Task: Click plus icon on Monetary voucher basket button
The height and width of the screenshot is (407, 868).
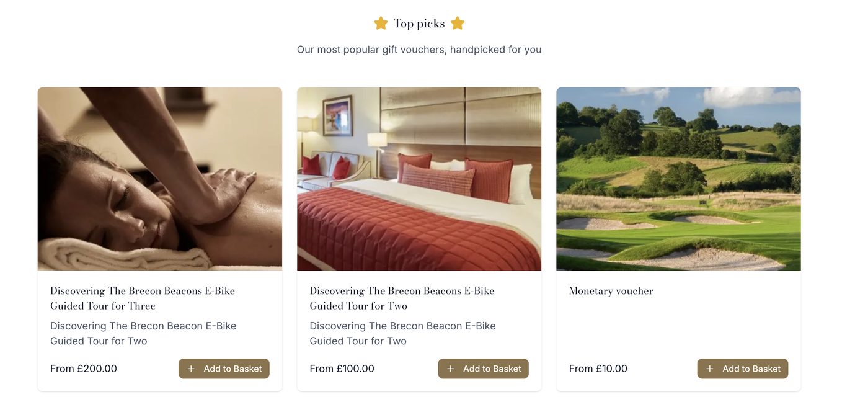Action: [710, 369]
